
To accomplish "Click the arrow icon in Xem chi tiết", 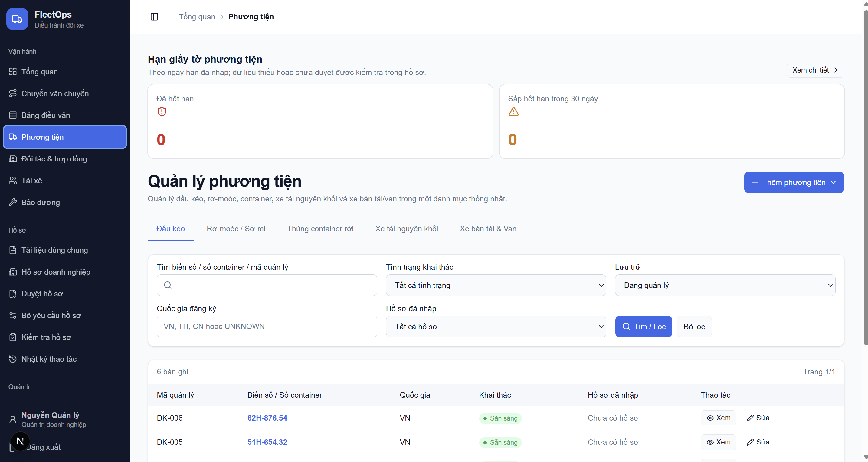I will [x=835, y=70].
